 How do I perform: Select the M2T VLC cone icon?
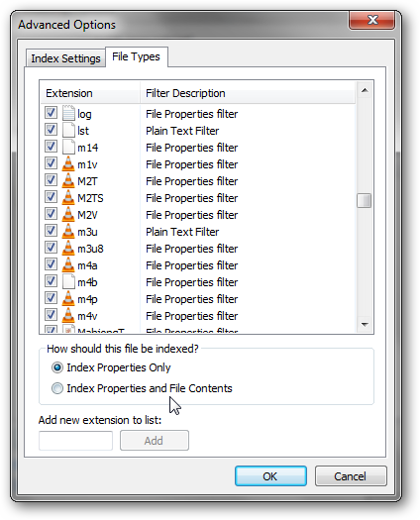point(68,180)
